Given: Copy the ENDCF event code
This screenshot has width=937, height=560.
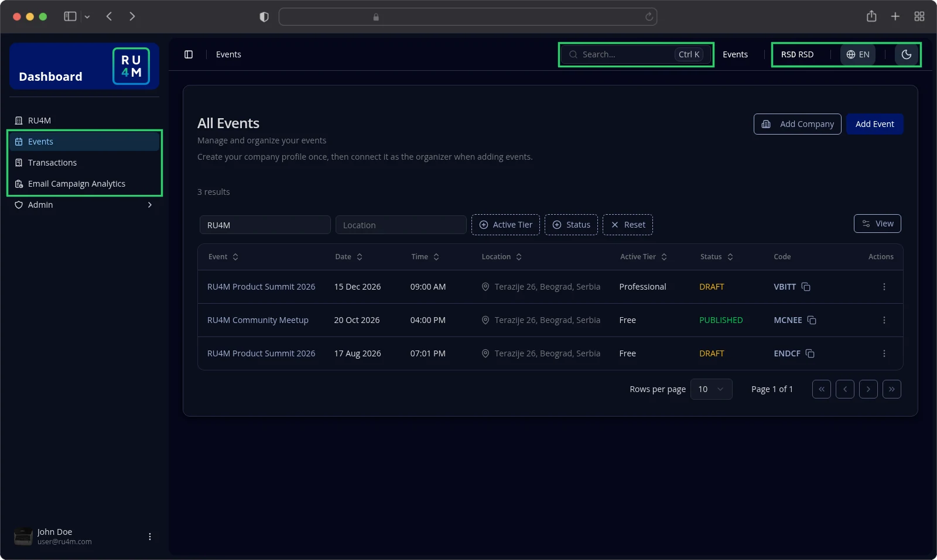Looking at the screenshot, I should [810, 353].
